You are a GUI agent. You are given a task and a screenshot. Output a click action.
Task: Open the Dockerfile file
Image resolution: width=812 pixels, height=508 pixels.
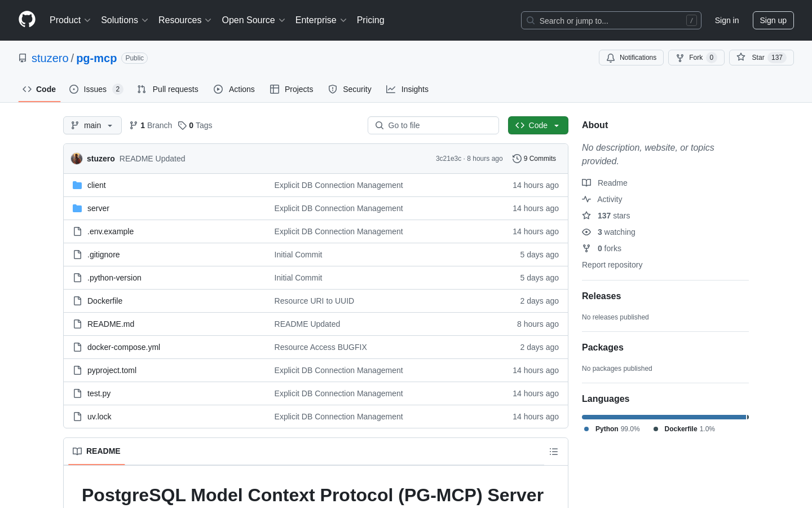105,301
